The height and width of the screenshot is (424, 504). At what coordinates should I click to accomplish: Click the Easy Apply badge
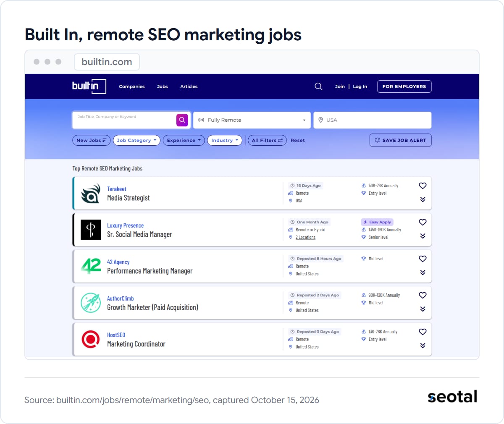(x=377, y=222)
